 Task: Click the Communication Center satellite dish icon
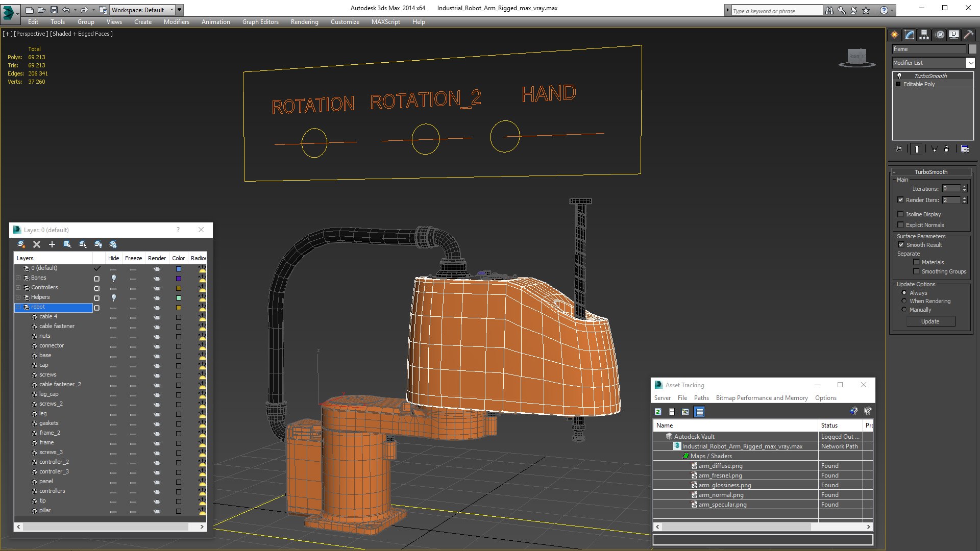pos(854,10)
